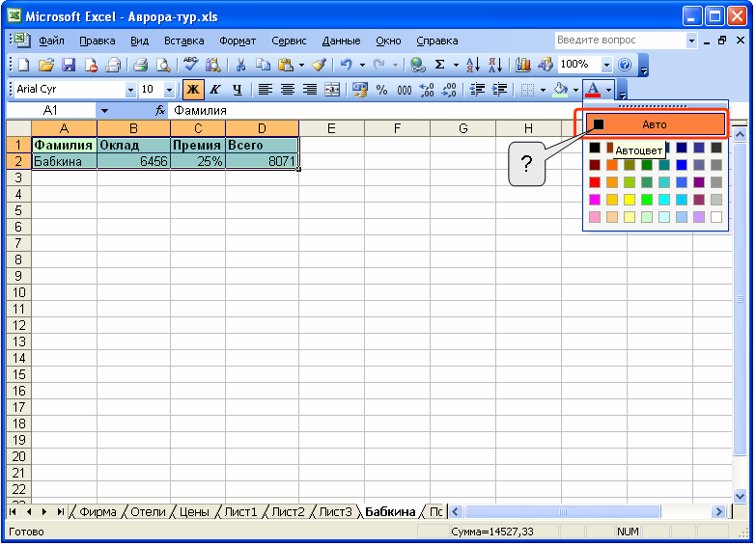Open the zoom 100% dropdown

pos(606,65)
